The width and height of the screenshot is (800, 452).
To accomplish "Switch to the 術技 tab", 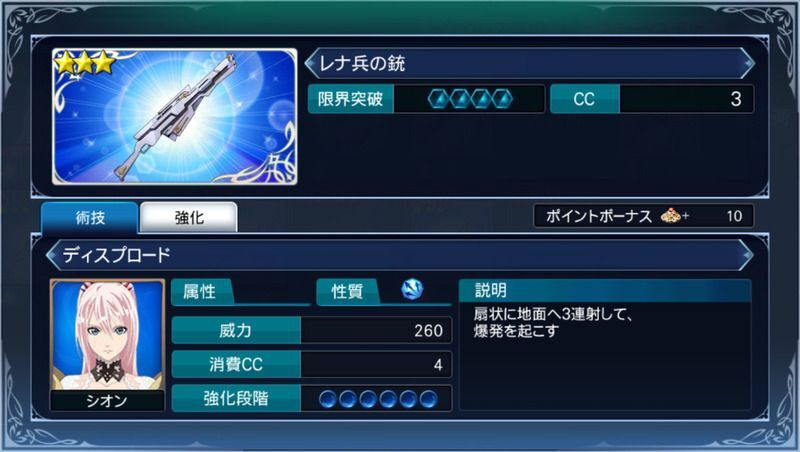I will click(x=90, y=218).
